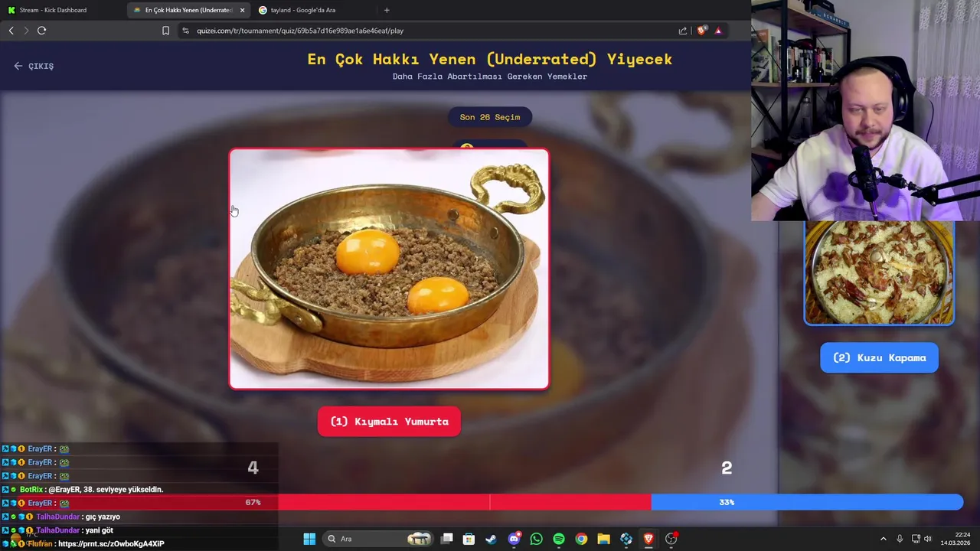Image resolution: width=980 pixels, height=551 pixels.
Task: Click the blue 33% vote bar
Action: (x=807, y=502)
